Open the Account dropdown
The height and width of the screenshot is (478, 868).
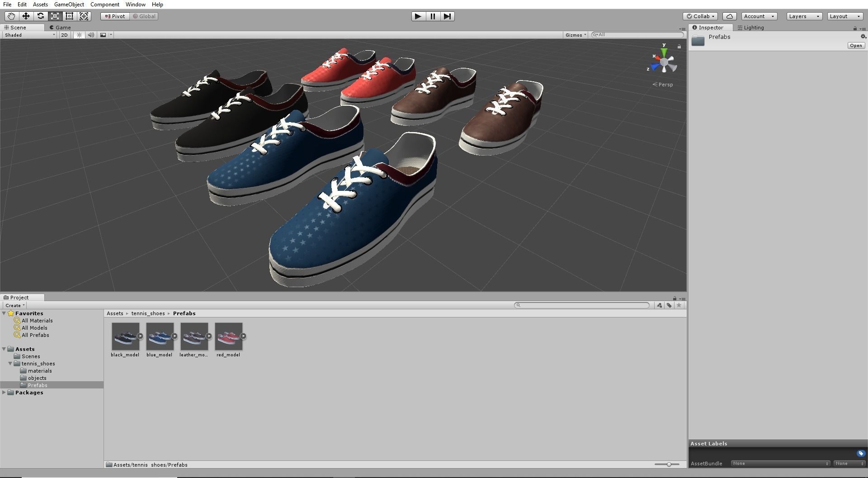click(759, 16)
